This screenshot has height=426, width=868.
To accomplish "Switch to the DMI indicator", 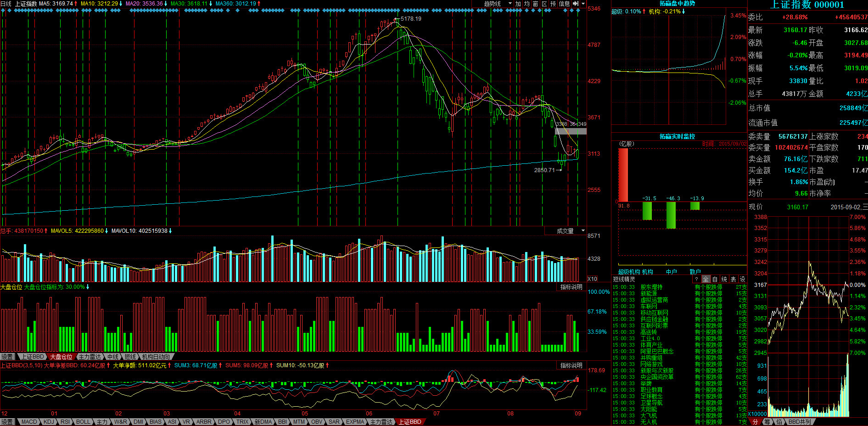I will [138, 422].
